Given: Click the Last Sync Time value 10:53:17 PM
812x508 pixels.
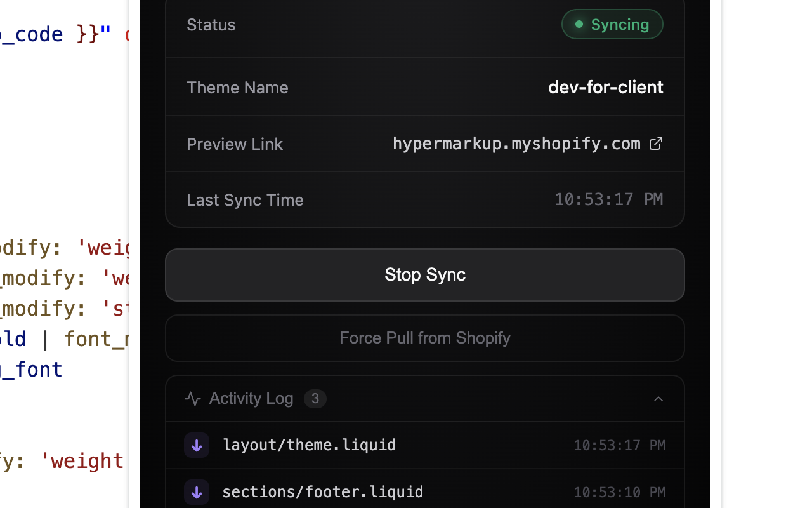Looking at the screenshot, I should [x=609, y=199].
